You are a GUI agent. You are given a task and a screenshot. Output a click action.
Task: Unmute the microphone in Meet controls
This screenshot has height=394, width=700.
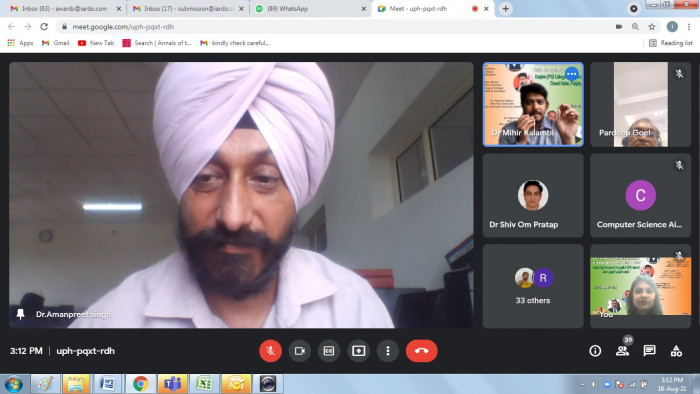(270, 351)
